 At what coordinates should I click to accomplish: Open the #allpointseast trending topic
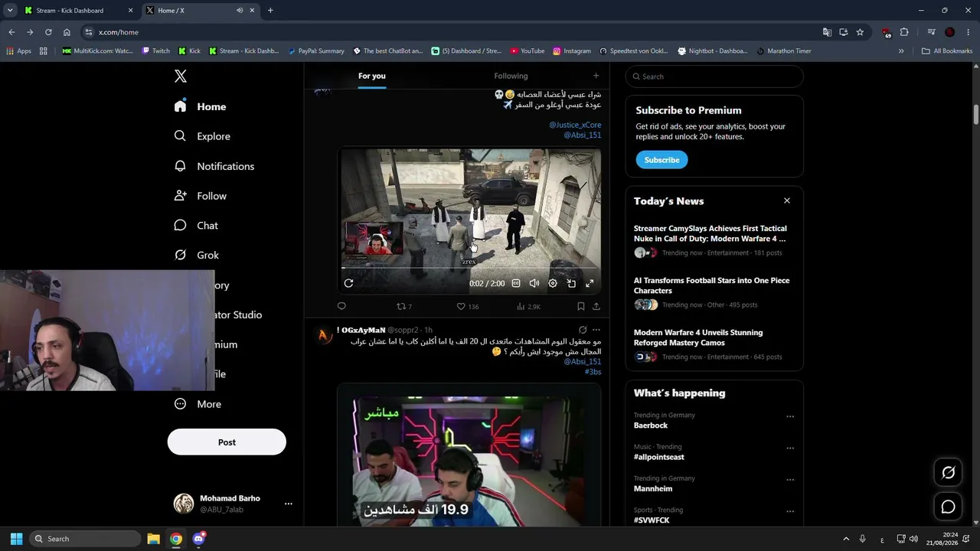(x=659, y=457)
